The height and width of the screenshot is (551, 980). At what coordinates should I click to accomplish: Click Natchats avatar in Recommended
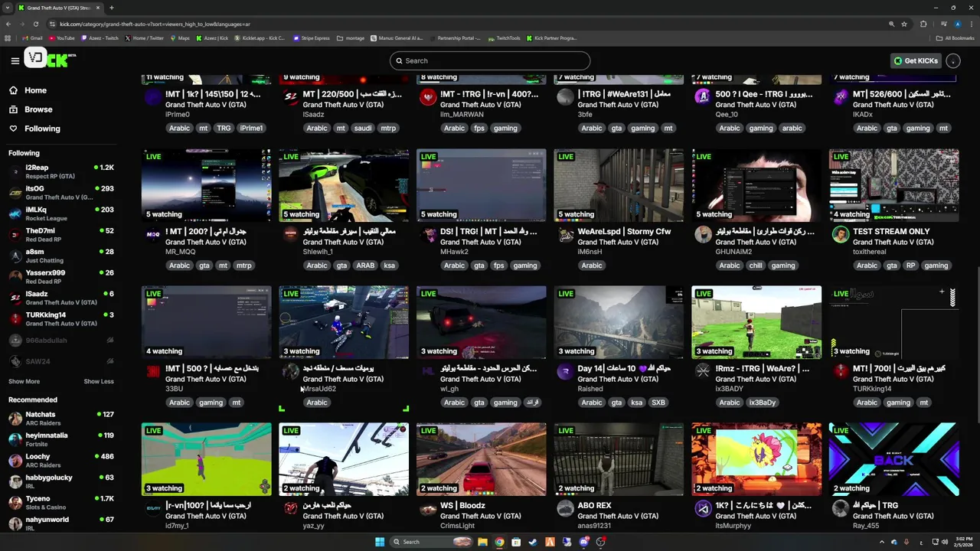(15, 419)
